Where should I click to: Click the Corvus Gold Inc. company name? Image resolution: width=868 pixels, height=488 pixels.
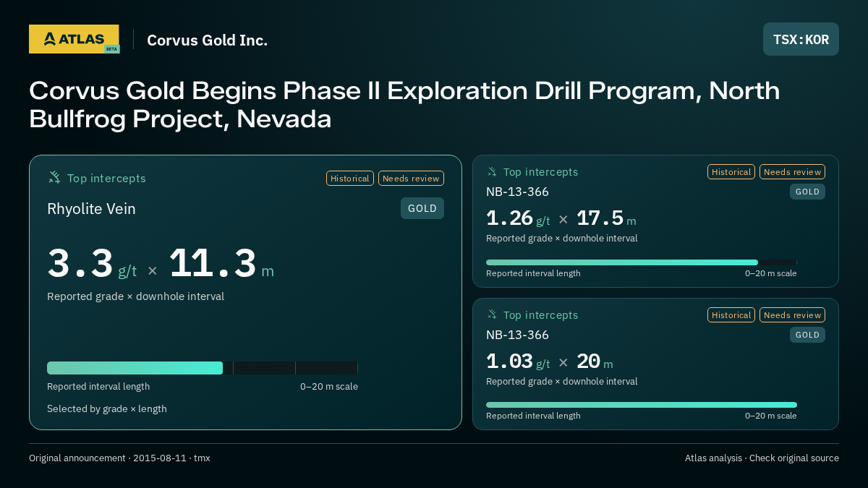(207, 40)
